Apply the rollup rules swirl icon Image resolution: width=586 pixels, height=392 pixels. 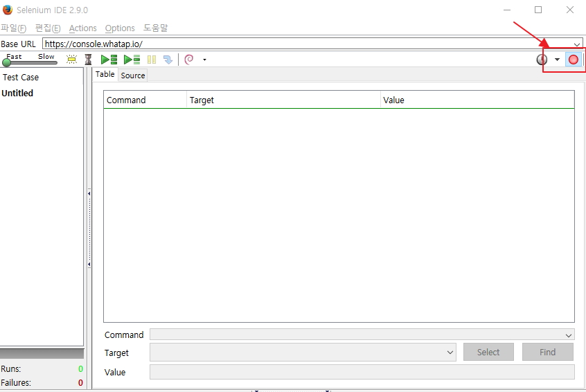[x=189, y=60]
